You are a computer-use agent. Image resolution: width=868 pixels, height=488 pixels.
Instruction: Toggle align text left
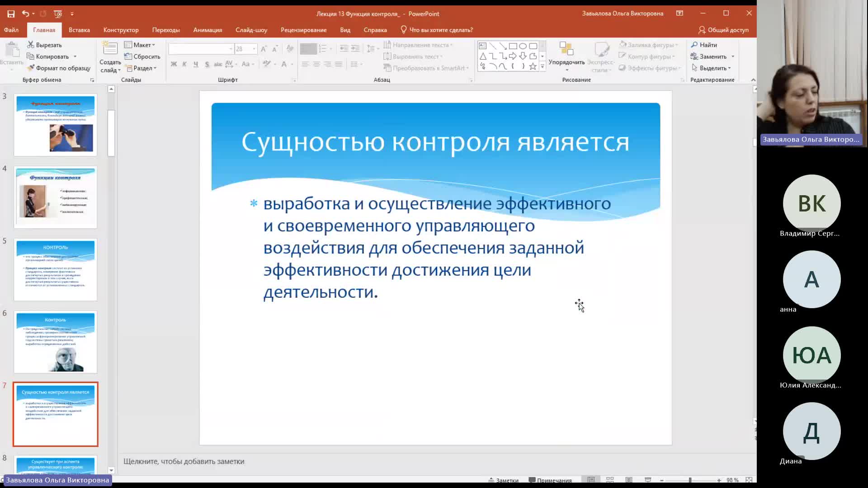(305, 64)
